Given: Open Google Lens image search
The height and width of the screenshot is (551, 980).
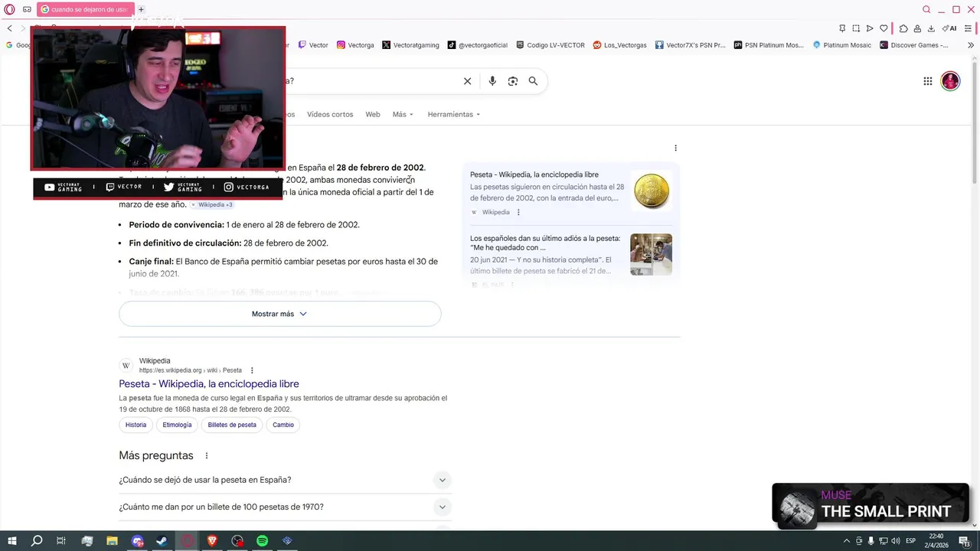Looking at the screenshot, I should (x=513, y=81).
